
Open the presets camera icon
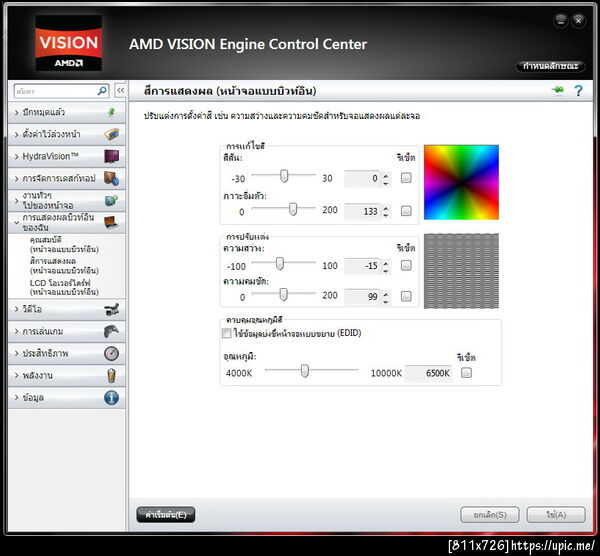[111, 134]
